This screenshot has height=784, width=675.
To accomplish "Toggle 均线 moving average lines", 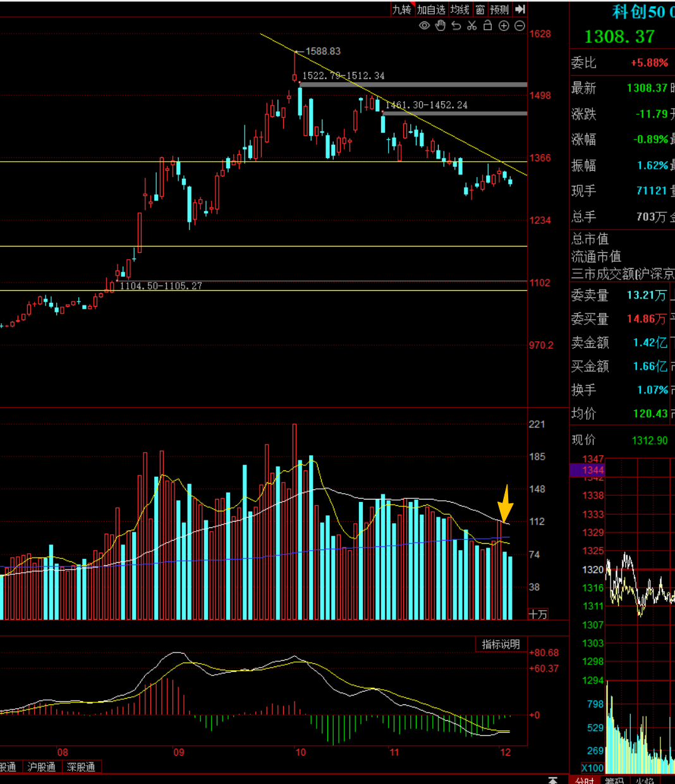I will tap(460, 9).
